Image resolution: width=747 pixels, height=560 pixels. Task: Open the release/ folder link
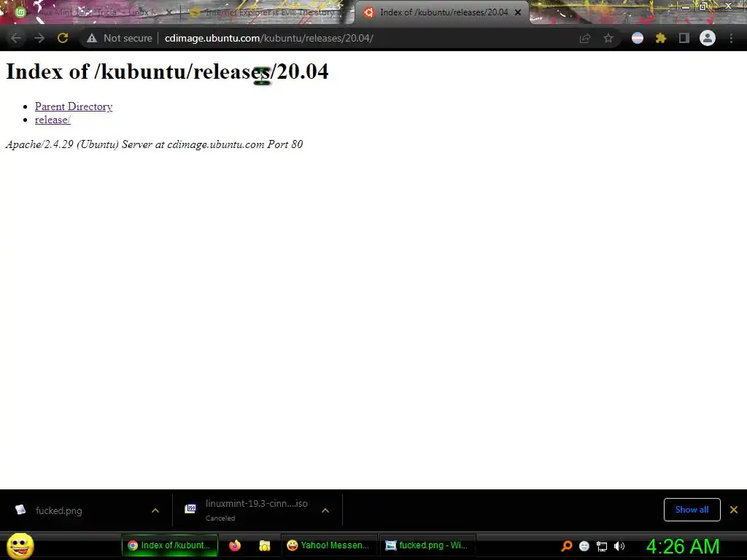pyautogui.click(x=53, y=120)
